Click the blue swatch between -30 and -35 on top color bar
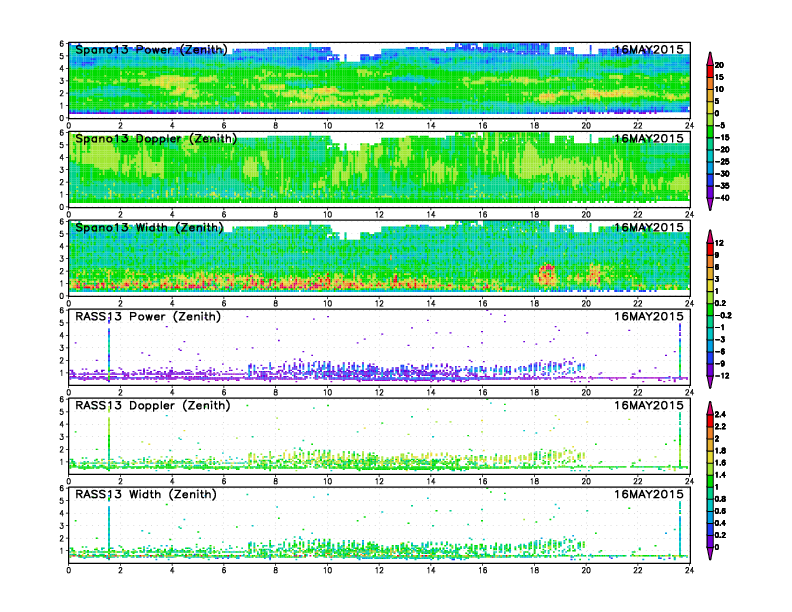The width and height of the screenshot is (792, 612). pyautogui.click(x=710, y=180)
